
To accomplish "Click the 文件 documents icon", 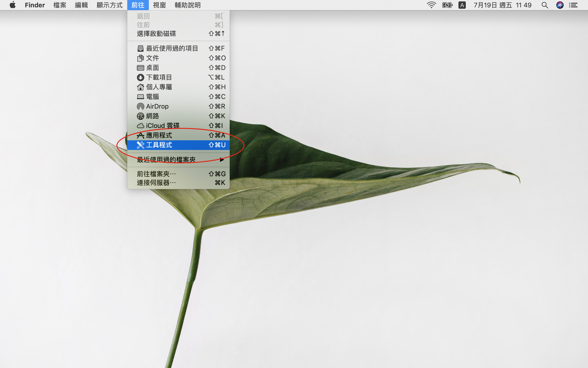I will [140, 58].
